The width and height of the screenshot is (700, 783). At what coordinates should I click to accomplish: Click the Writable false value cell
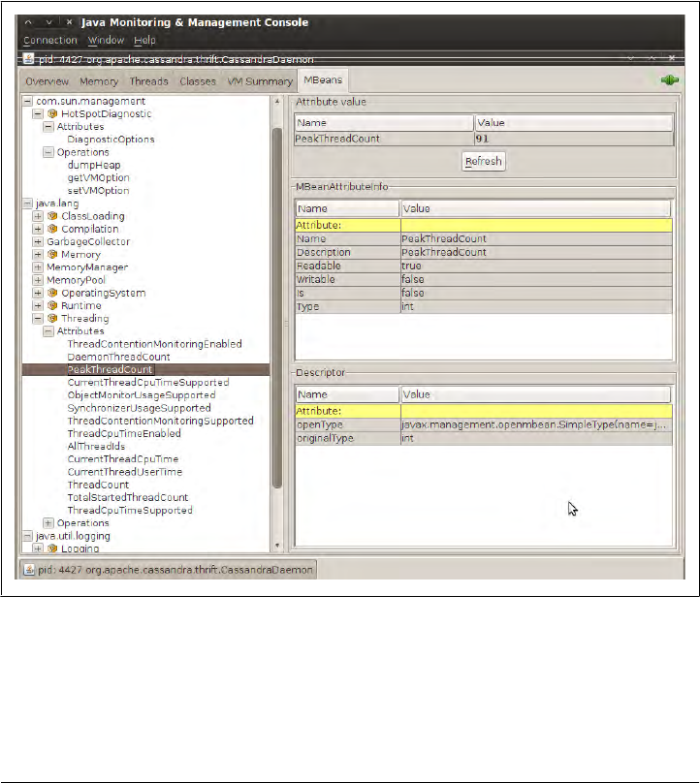535,280
